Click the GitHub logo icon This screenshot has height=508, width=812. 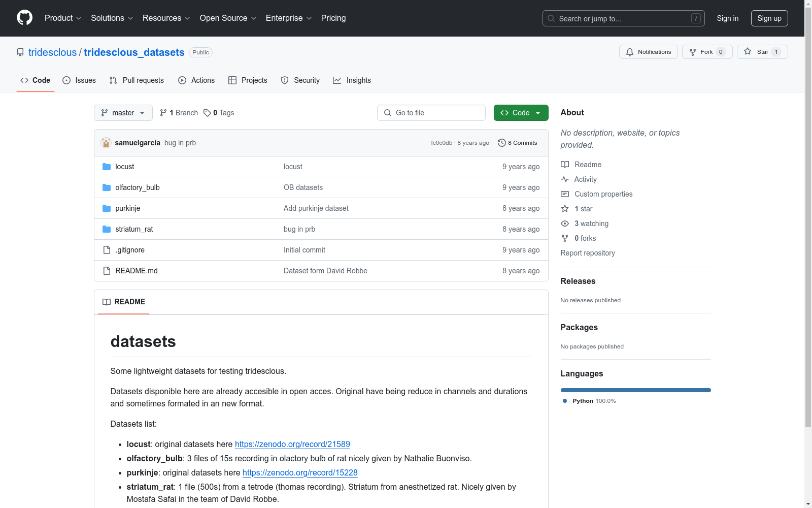tap(24, 18)
